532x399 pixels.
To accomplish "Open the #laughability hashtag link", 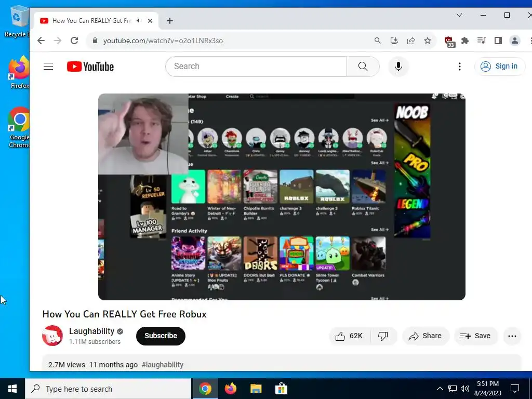I will (163, 365).
